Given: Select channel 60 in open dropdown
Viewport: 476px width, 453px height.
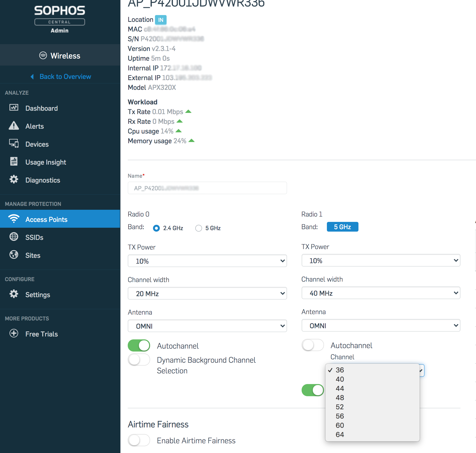Looking at the screenshot, I should tap(340, 426).
